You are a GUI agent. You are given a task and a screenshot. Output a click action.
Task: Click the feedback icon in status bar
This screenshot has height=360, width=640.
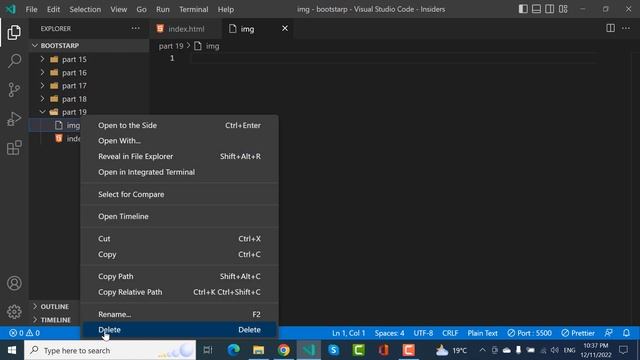(x=609, y=333)
